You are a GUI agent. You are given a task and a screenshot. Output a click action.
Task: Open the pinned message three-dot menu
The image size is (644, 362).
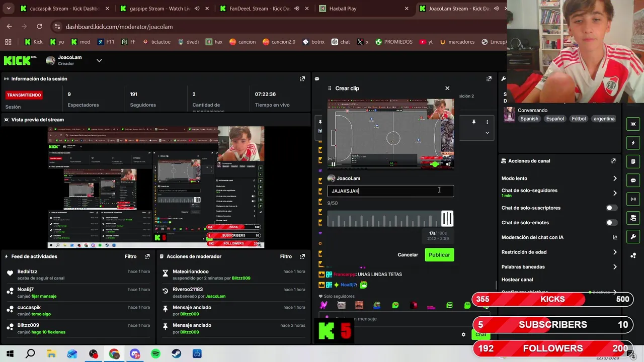487,122
